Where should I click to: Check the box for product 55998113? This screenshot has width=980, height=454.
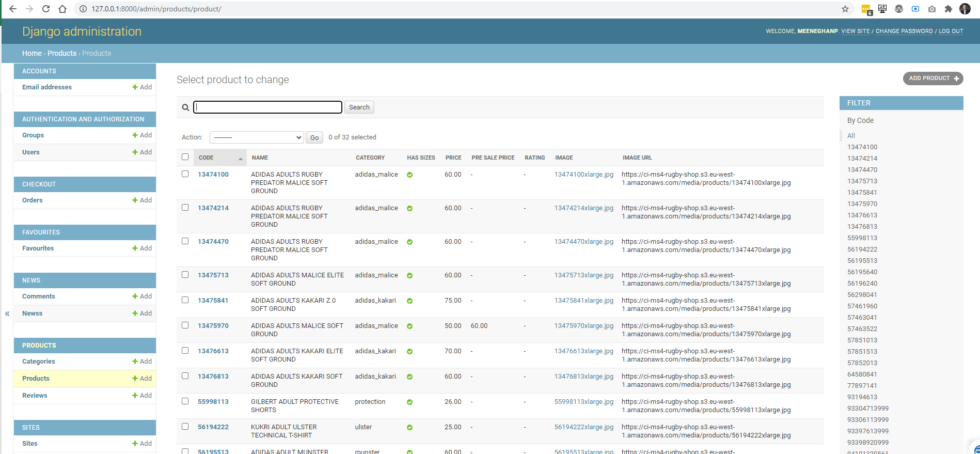(x=185, y=401)
